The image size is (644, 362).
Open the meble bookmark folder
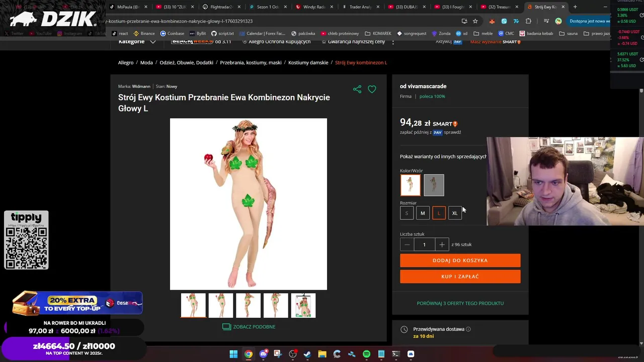coord(483,34)
